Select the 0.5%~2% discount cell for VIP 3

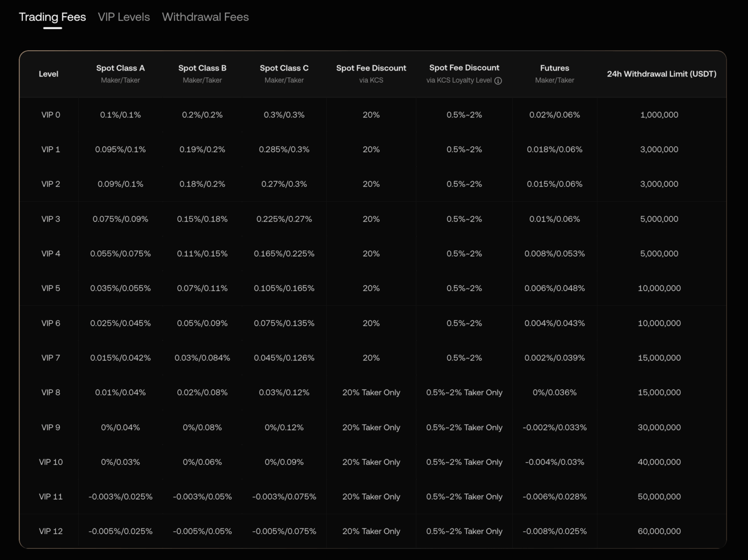tap(464, 219)
